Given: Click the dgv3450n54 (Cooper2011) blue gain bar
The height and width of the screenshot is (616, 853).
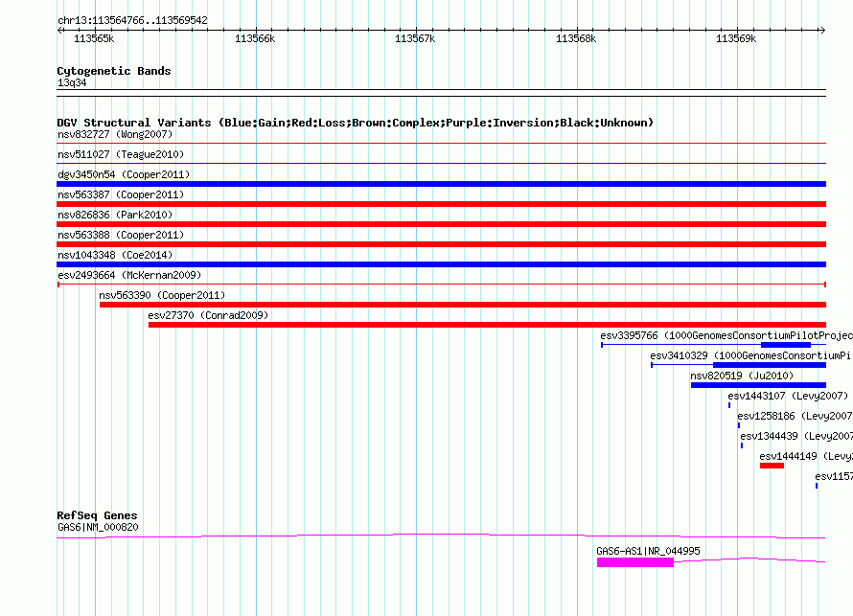Looking at the screenshot, I should point(441,184).
